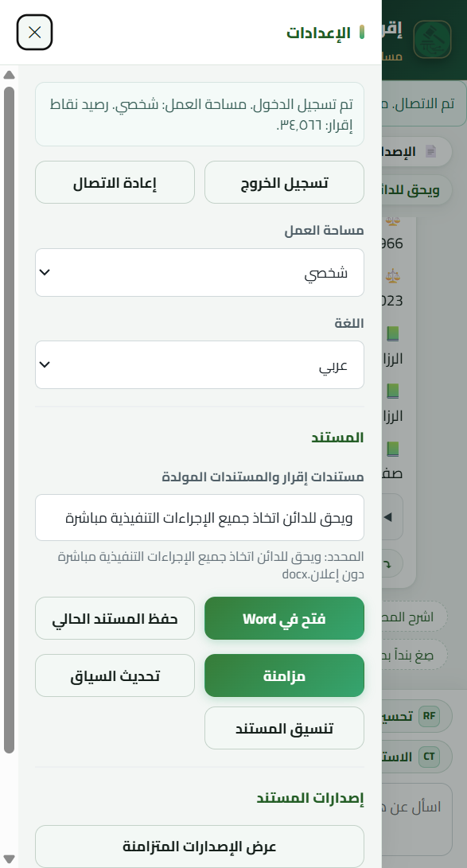Viewport: 467px width, 868px height.
Task: Click the scales icon above 023
Action: [x=393, y=276]
